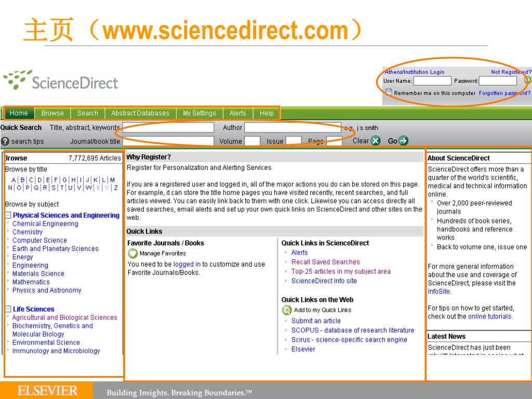Browse titles starting with letter G

(x=64, y=180)
